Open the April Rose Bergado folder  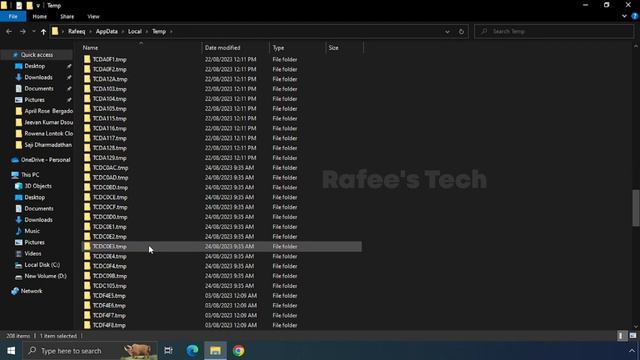(x=49, y=111)
